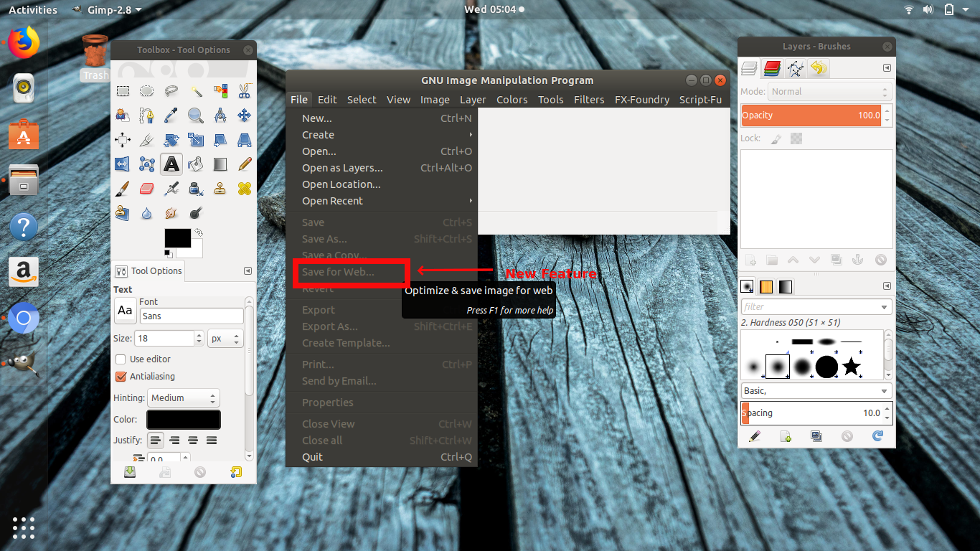Select the Rotate tool
980x551 pixels.
pyautogui.click(x=171, y=140)
